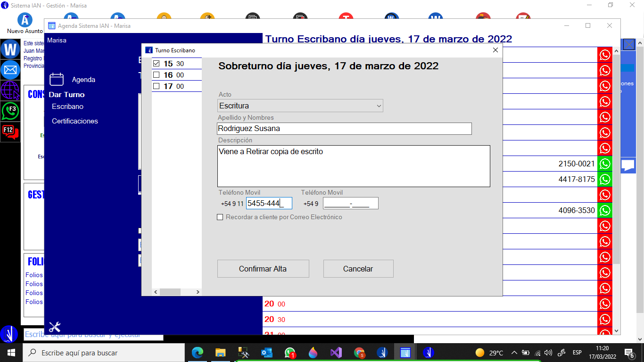Click green WhatsApp icon next to 4096-3530

pyautogui.click(x=604, y=210)
